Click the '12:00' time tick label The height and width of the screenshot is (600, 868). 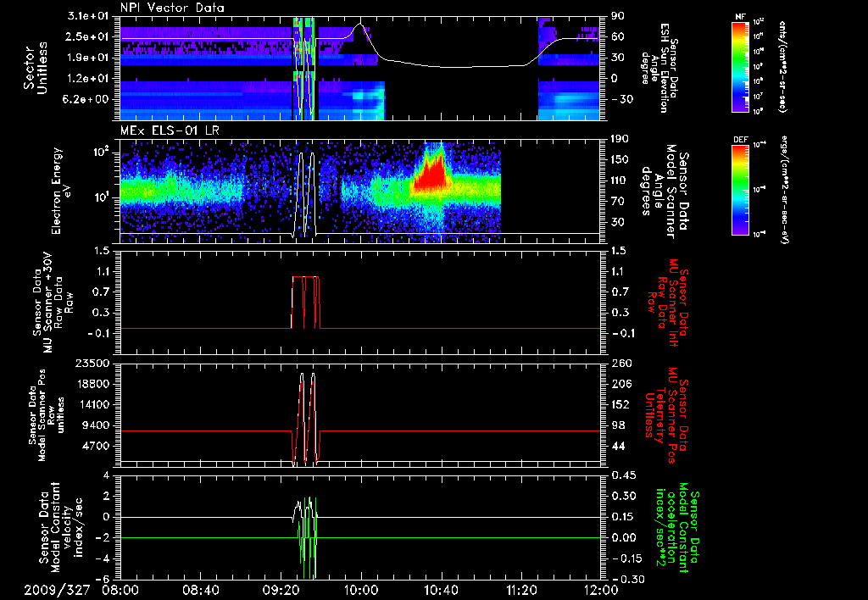click(601, 590)
